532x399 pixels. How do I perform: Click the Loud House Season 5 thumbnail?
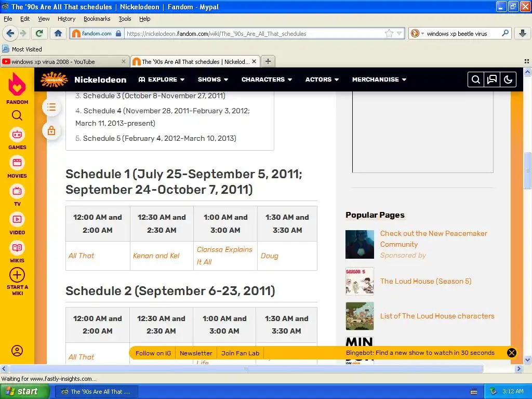pyautogui.click(x=360, y=281)
